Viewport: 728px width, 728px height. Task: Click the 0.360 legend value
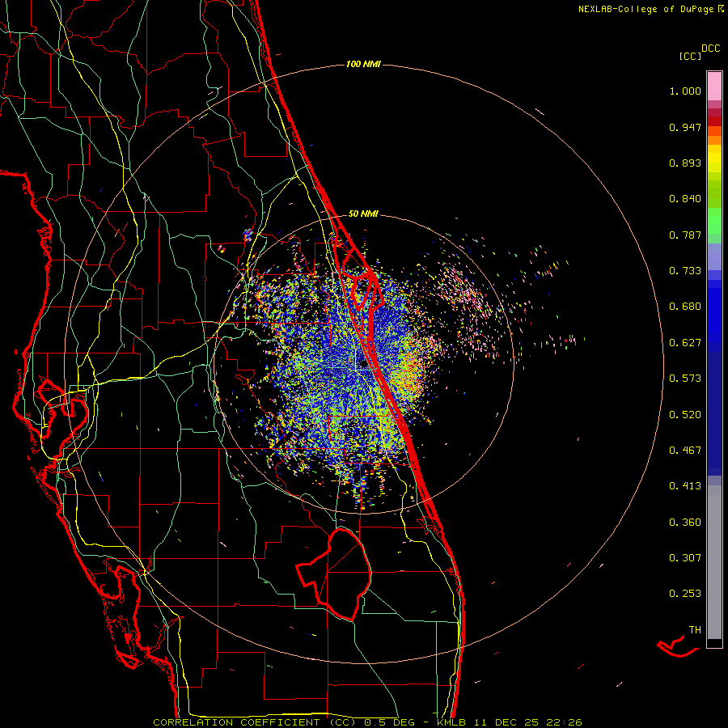[685, 523]
